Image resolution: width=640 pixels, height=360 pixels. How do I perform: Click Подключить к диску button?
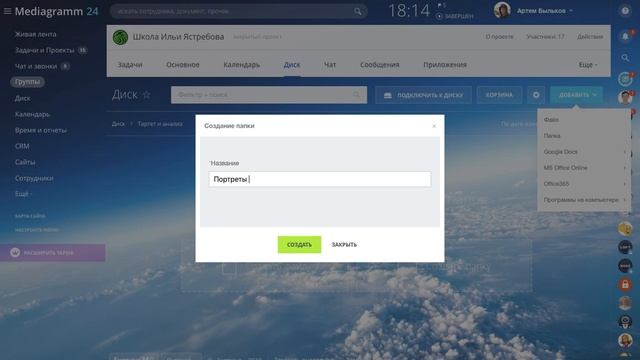pos(423,95)
